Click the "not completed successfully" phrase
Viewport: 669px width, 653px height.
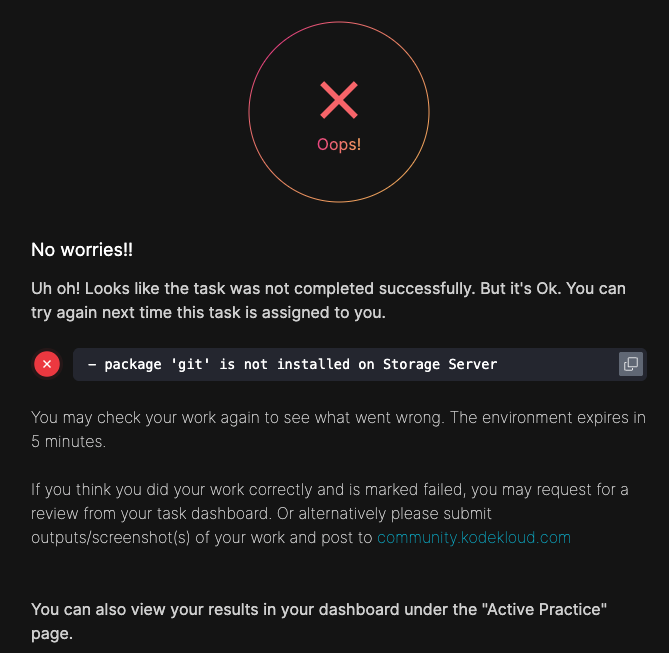click(x=375, y=288)
